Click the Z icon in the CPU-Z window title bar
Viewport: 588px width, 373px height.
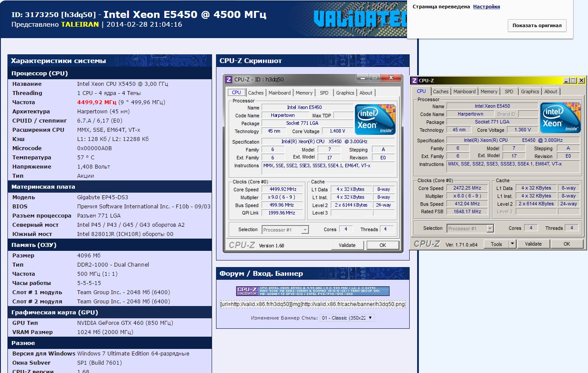414,81
